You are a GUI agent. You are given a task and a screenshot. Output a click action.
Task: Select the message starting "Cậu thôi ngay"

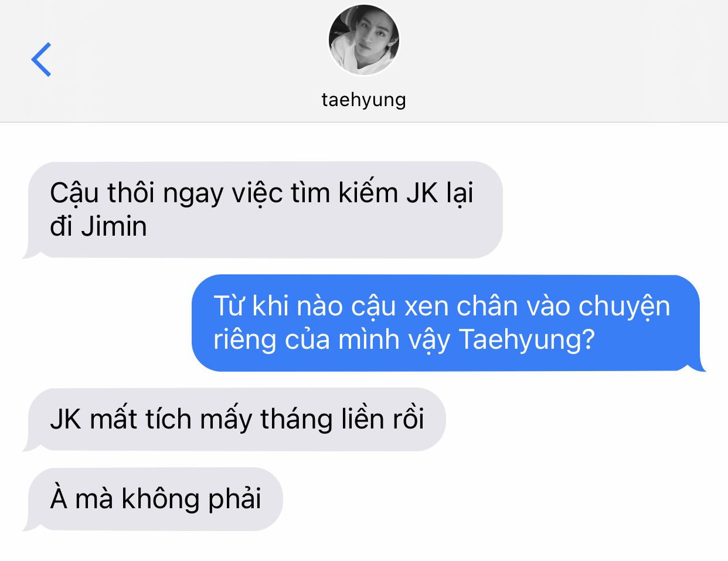pos(263,210)
